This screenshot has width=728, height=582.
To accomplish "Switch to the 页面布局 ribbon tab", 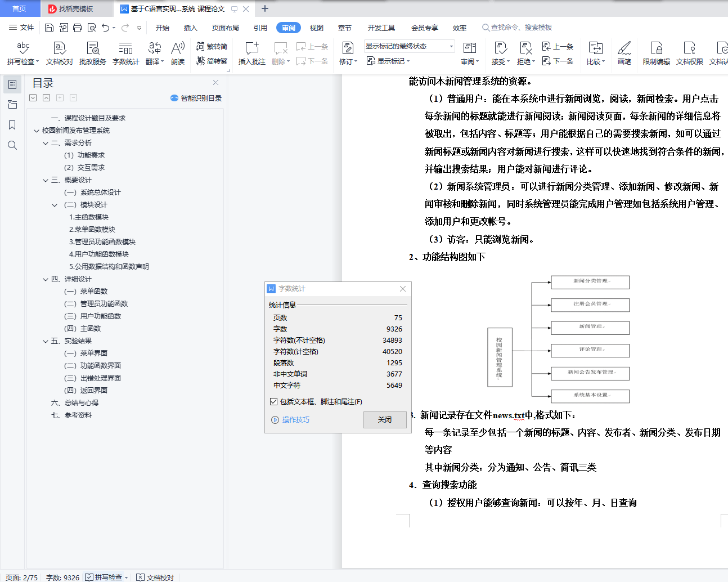I will point(226,28).
